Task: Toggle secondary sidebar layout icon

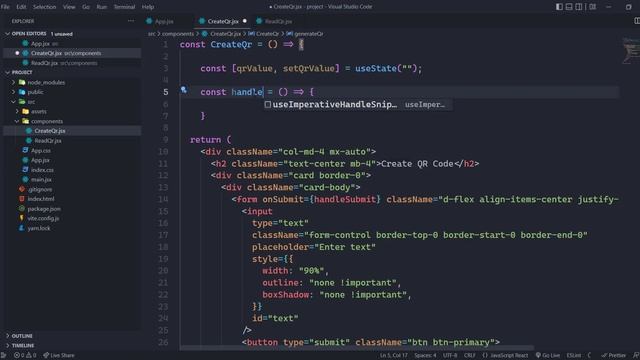Action: point(579,7)
